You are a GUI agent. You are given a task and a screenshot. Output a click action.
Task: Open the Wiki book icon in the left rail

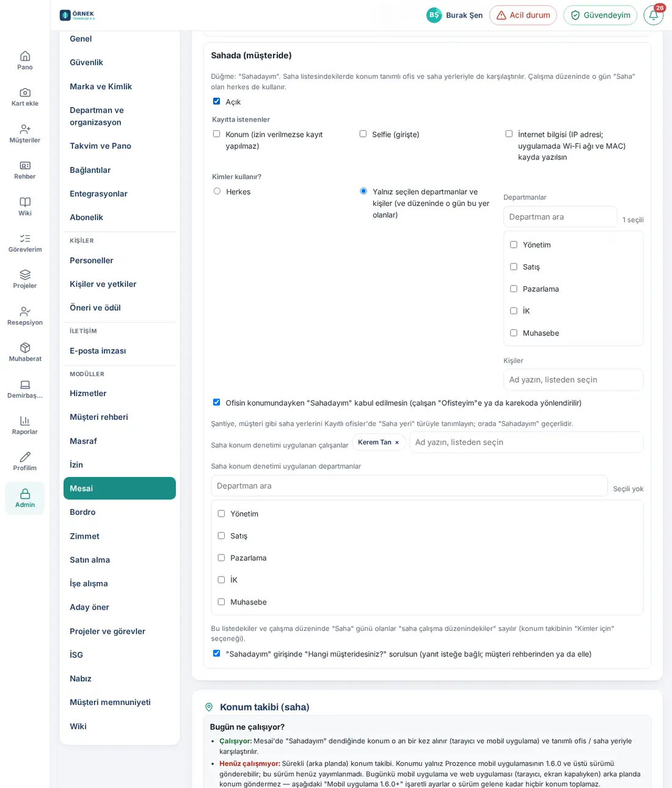pyautogui.click(x=25, y=202)
